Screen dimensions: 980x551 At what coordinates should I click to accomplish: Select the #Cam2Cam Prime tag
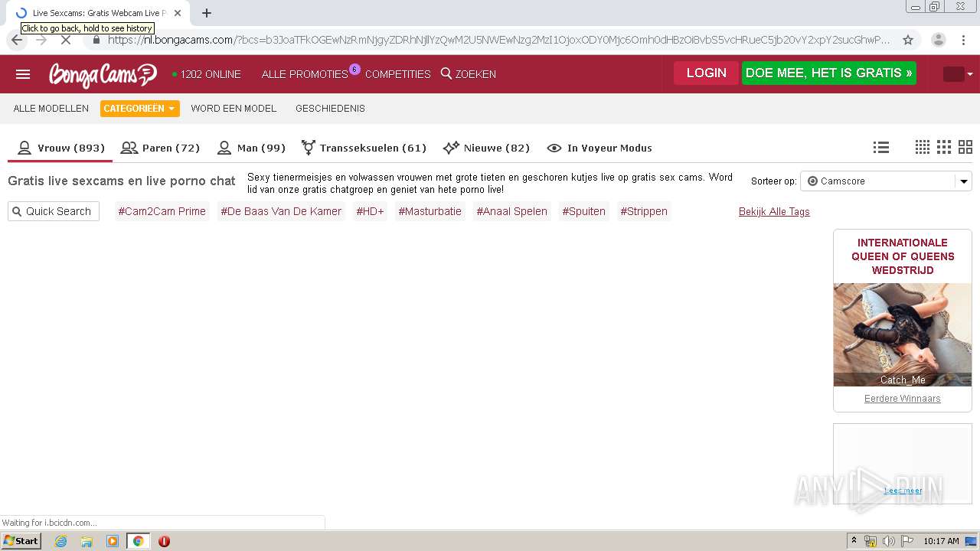coord(162,211)
